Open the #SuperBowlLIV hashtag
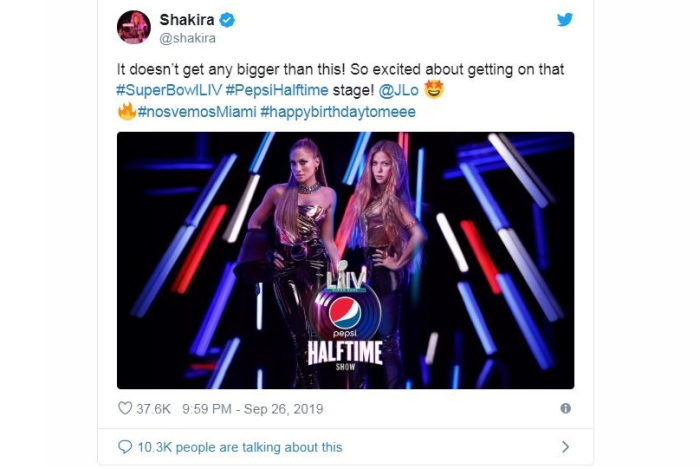Screen dimensions: 700x469 169,90
